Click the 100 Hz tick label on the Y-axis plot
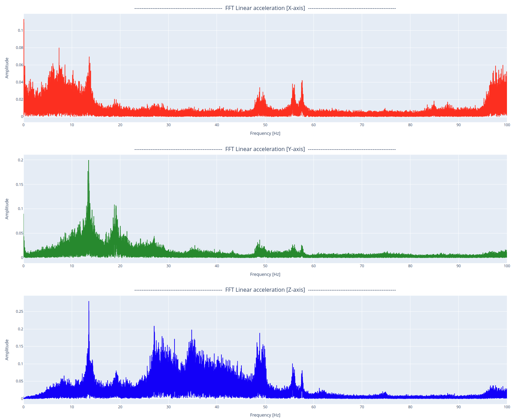Screen dimensions: 518x420 tap(507, 266)
